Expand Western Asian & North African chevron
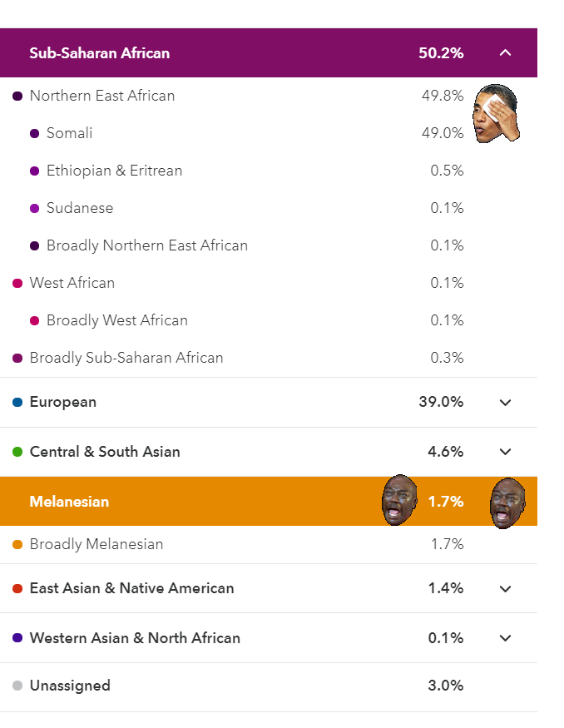The height and width of the screenshot is (728, 564). pos(505,638)
